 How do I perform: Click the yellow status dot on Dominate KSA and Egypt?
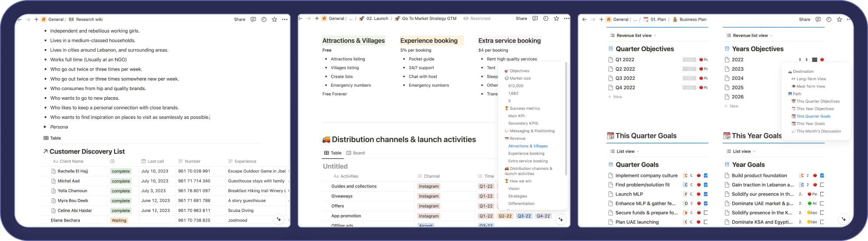(x=809, y=222)
